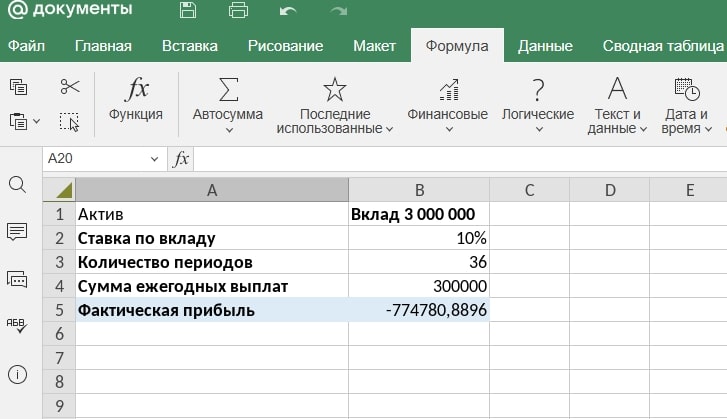Click the Financial functions chart icon
The height and width of the screenshot is (419, 727).
pyautogui.click(x=449, y=89)
